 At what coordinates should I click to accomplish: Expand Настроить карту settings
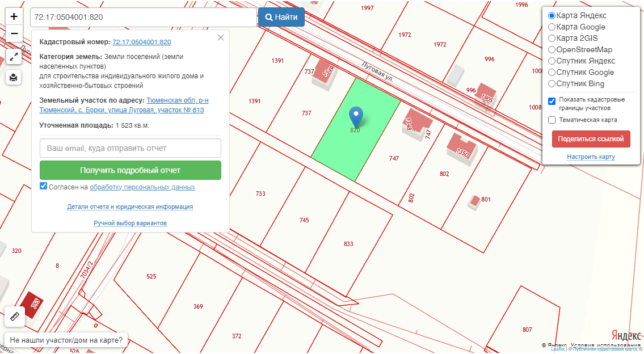(590, 157)
